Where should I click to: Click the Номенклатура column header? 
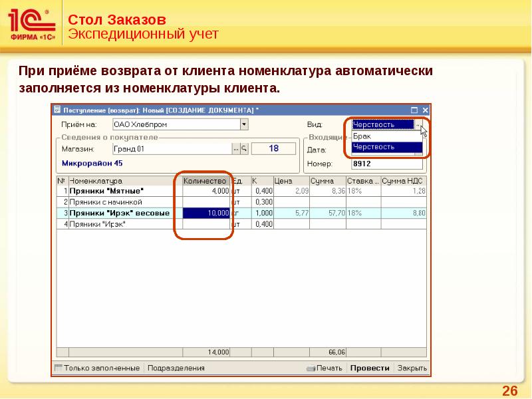coord(120,180)
